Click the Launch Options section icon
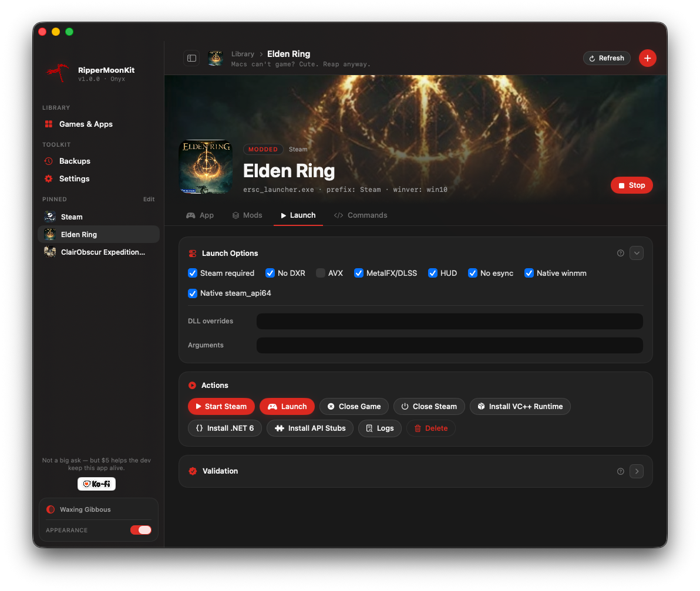The image size is (700, 591). (x=193, y=254)
